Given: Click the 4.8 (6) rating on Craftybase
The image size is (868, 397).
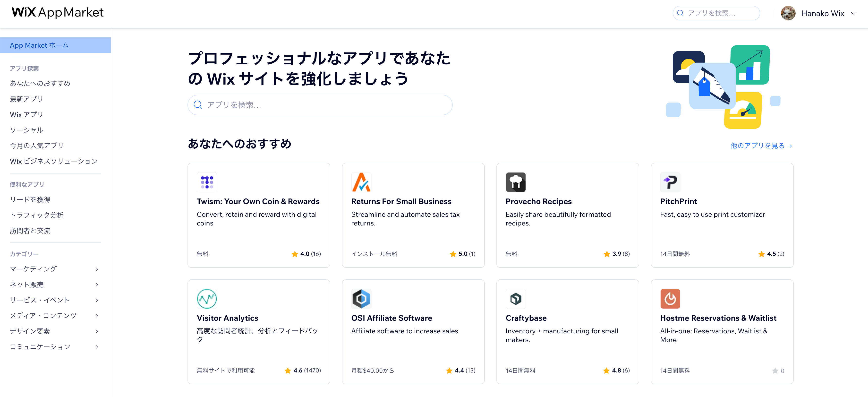Looking at the screenshot, I should pyautogui.click(x=616, y=371).
